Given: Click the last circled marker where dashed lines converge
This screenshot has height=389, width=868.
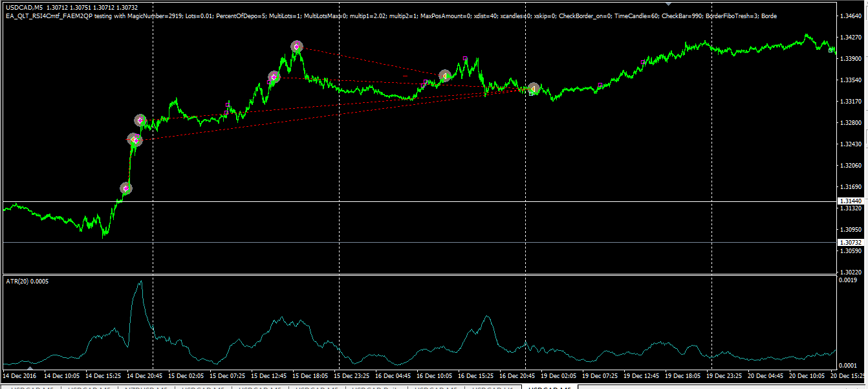Looking at the screenshot, I should click(534, 88).
